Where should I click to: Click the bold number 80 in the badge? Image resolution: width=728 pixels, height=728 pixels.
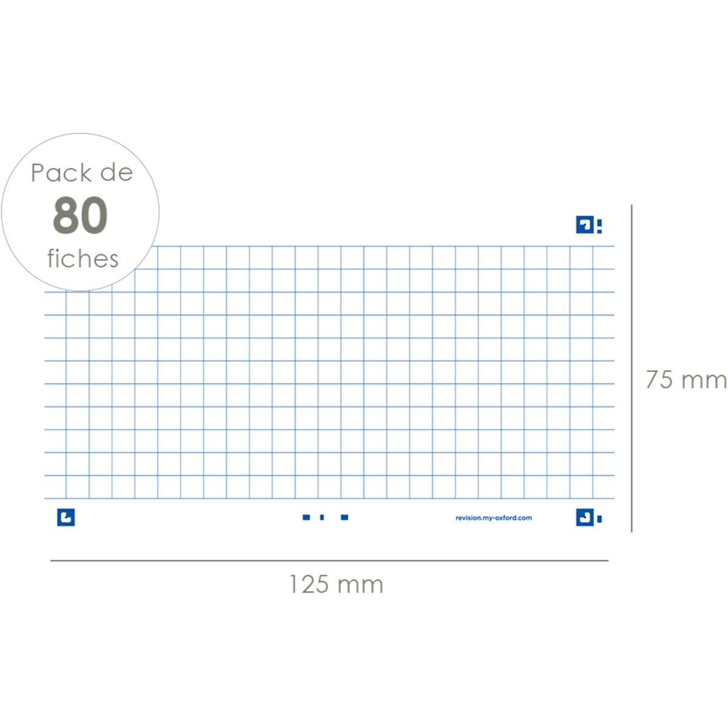coord(80,215)
